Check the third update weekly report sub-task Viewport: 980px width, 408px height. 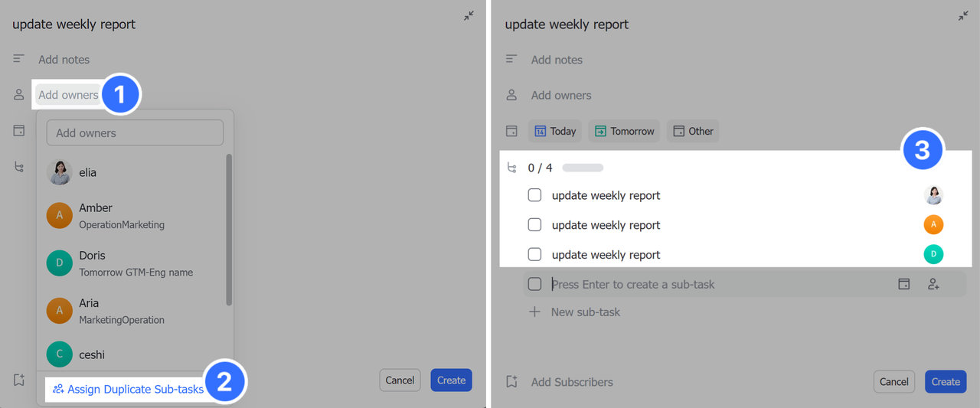point(534,254)
